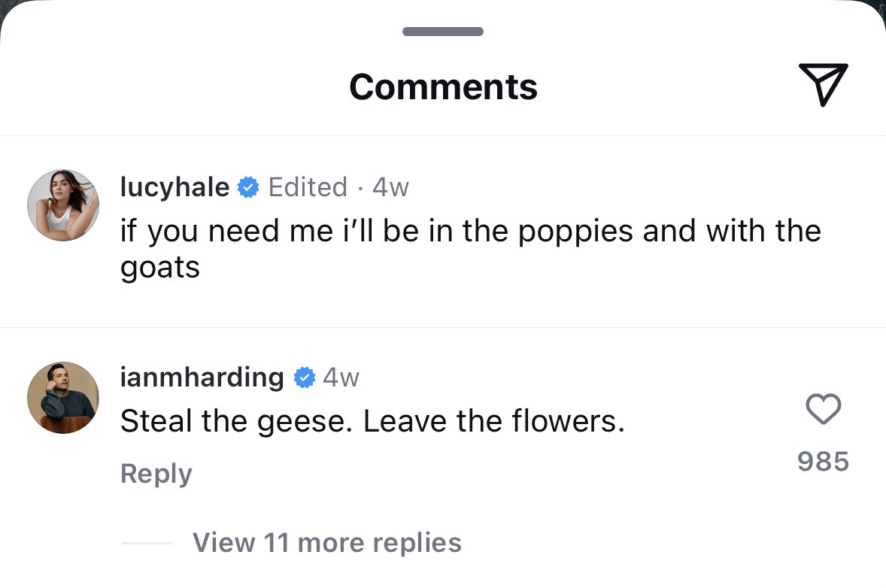Viewport: 886px width, 588px height.
Task: Open lucyhale's profile picture
Action: click(63, 205)
